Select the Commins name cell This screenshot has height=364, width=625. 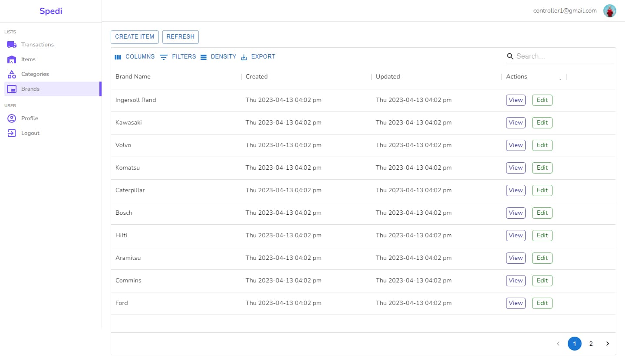pos(176,281)
